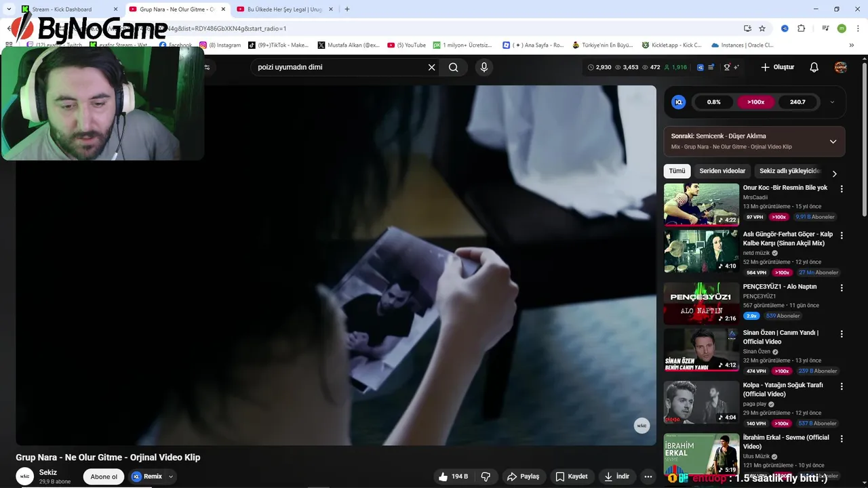Click the main video player
Viewport: 868px width, 488px height.
click(x=336, y=265)
